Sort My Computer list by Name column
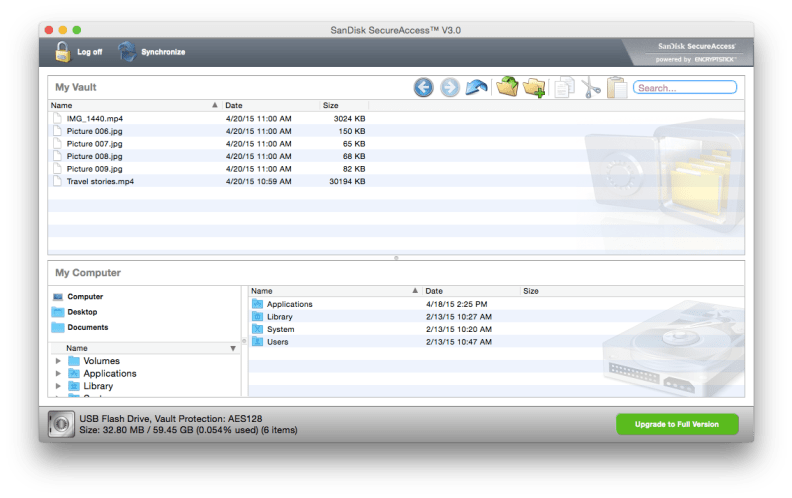The height and width of the screenshot is (498, 792). [335, 291]
